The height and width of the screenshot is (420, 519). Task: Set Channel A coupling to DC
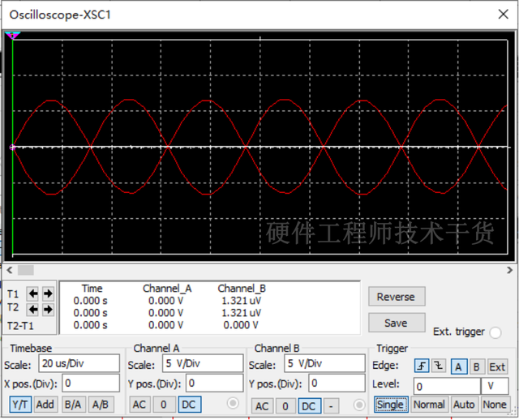coord(189,405)
